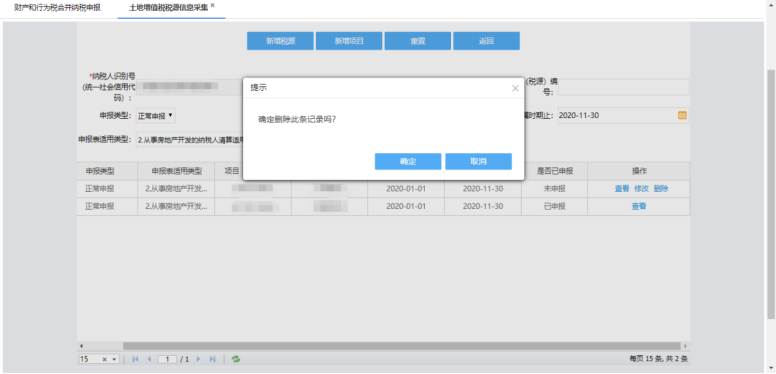Click 2020-01-01 in the 未申报 row
The height and width of the screenshot is (374, 776).
[x=406, y=189]
